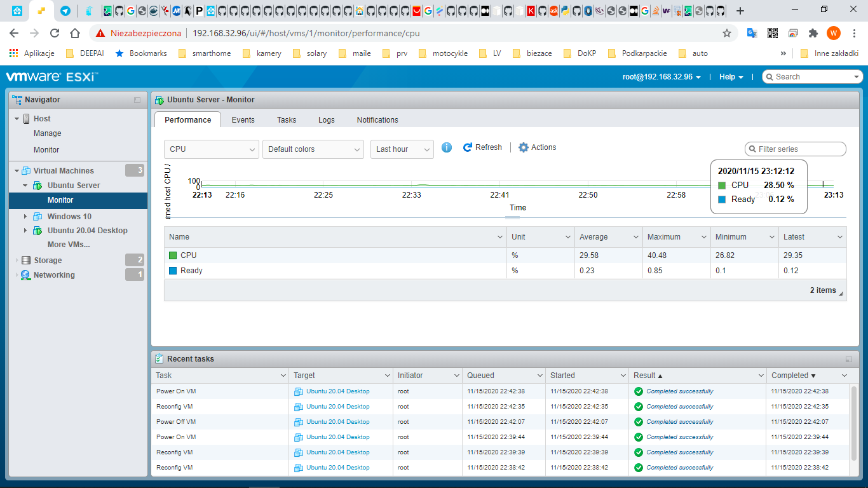Viewport: 868px width, 488px height.
Task: Collapse the Virtual Machines tree node
Action: 17,171
